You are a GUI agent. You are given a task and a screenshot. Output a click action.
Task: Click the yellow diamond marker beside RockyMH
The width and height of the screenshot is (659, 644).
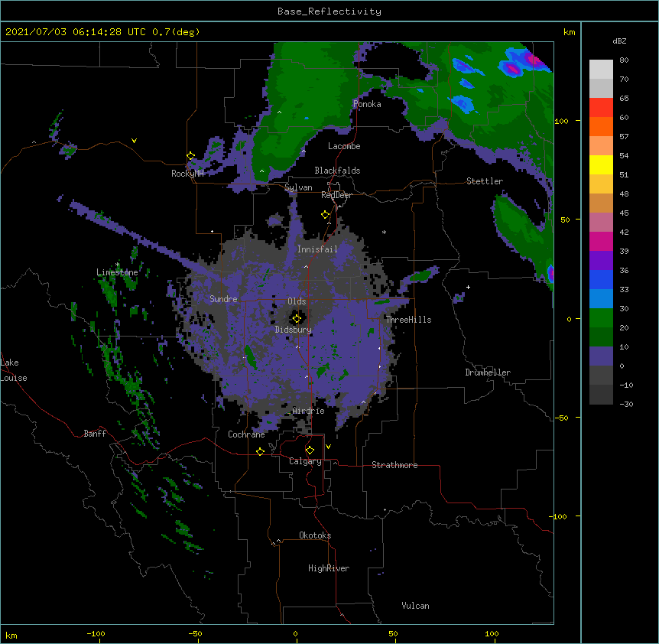(191, 156)
